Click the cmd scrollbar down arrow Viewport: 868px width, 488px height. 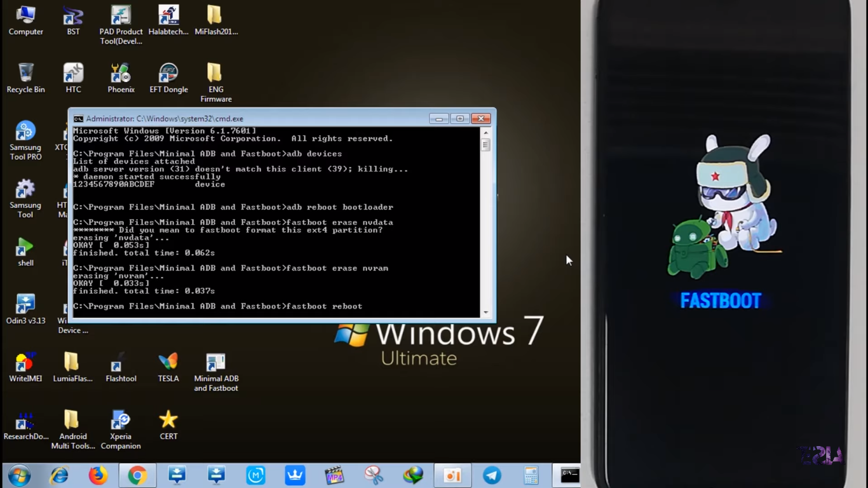pyautogui.click(x=485, y=312)
